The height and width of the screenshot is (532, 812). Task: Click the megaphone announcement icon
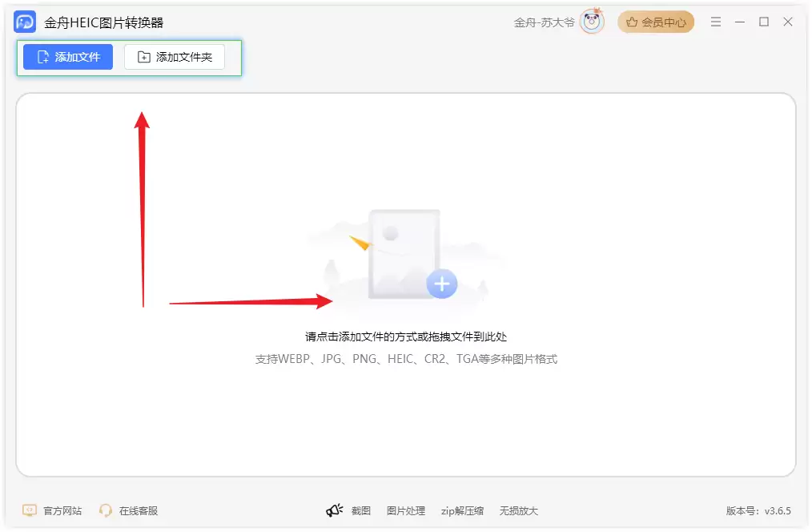334,510
